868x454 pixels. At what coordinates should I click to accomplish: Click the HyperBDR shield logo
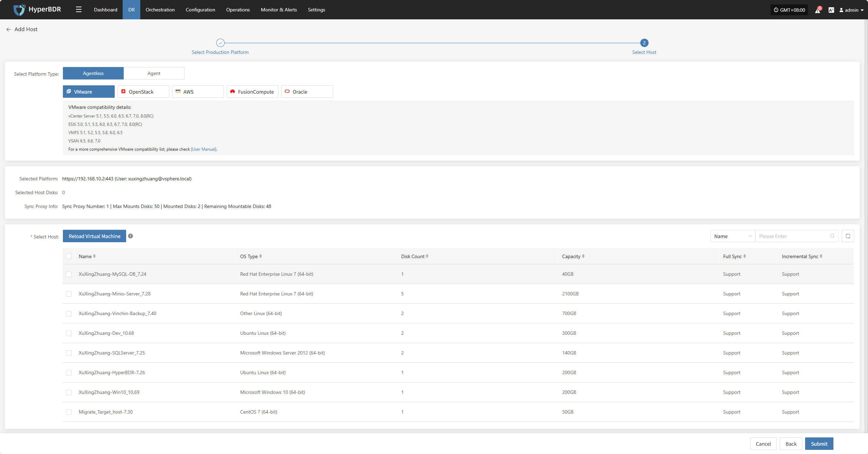click(19, 10)
